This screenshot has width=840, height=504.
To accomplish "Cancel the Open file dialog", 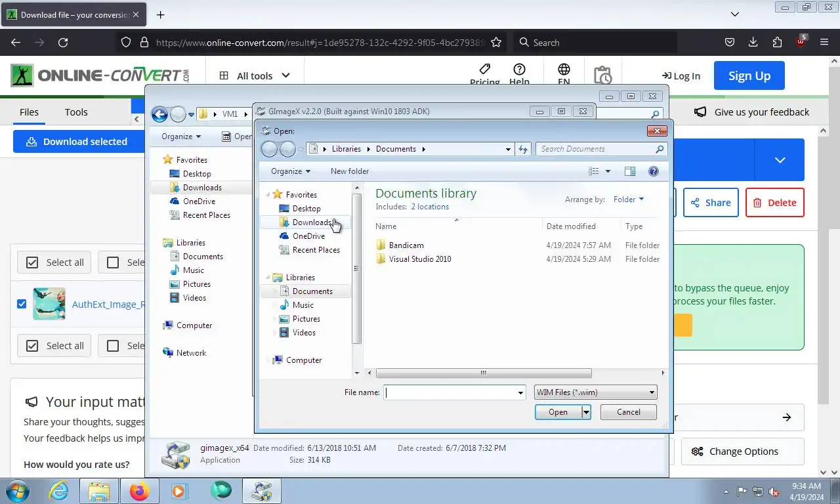I will coord(629,412).
